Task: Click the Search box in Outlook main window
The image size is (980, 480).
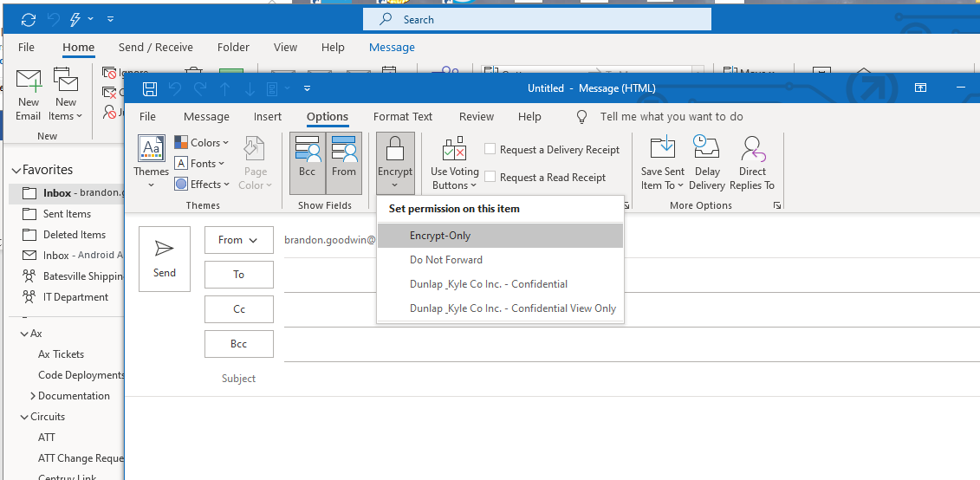Action: (x=537, y=19)
